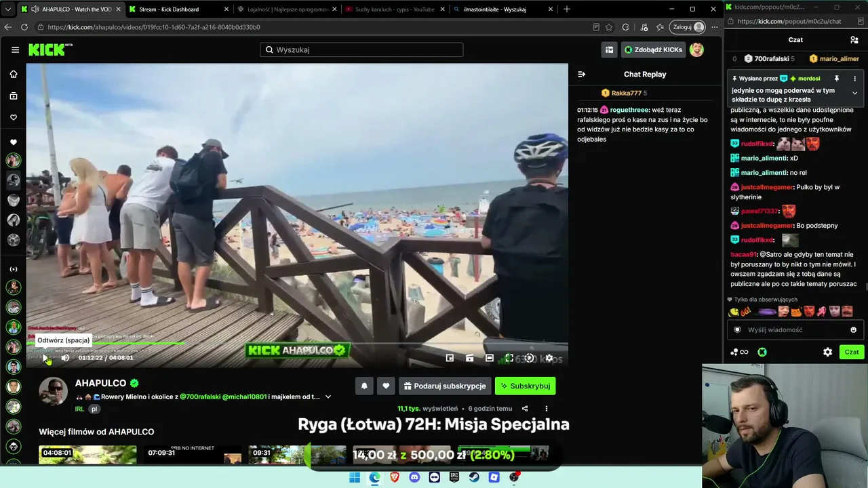
Task: Open the video more-options three-dot menu
Action: [546, 409]
